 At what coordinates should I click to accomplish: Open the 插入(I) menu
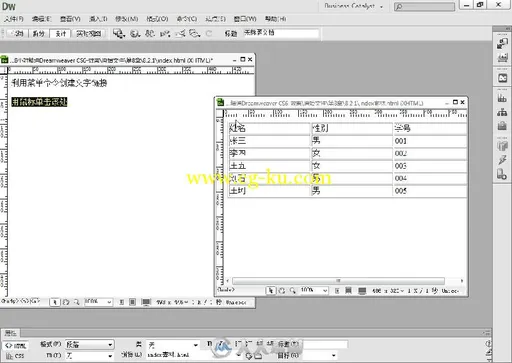(x=98, y=19)
